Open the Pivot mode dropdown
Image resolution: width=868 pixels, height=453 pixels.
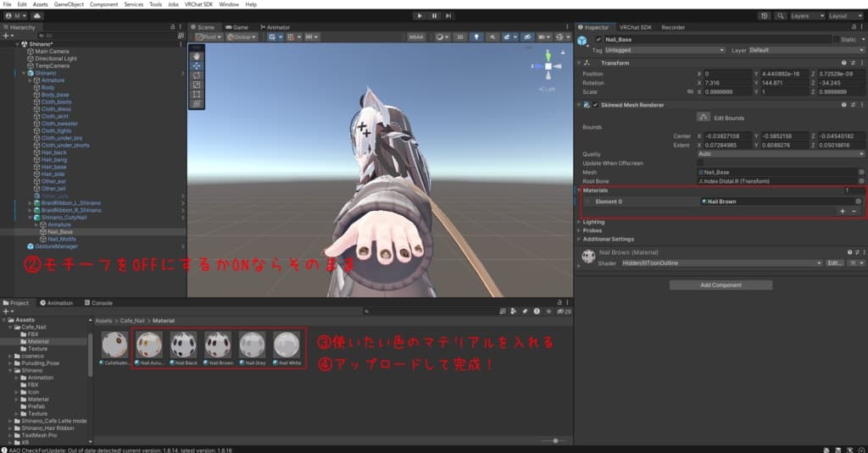pyautogui.click(x=209, y=37)
